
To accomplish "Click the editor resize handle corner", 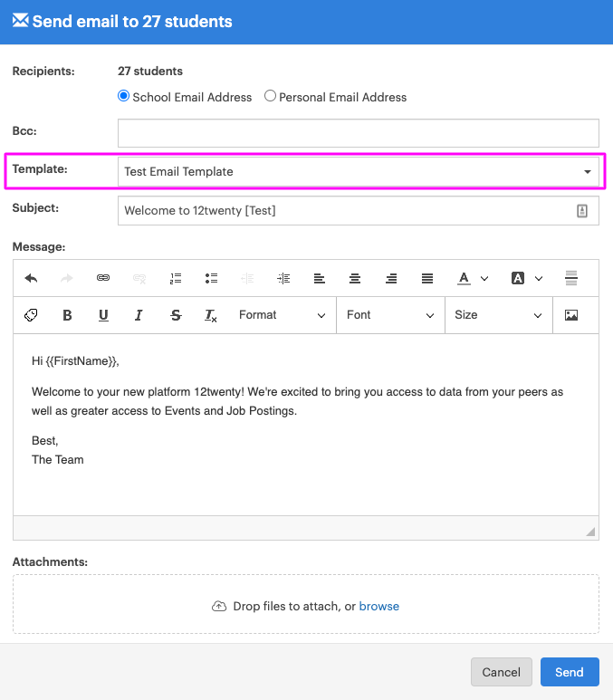I will point(590,532).
